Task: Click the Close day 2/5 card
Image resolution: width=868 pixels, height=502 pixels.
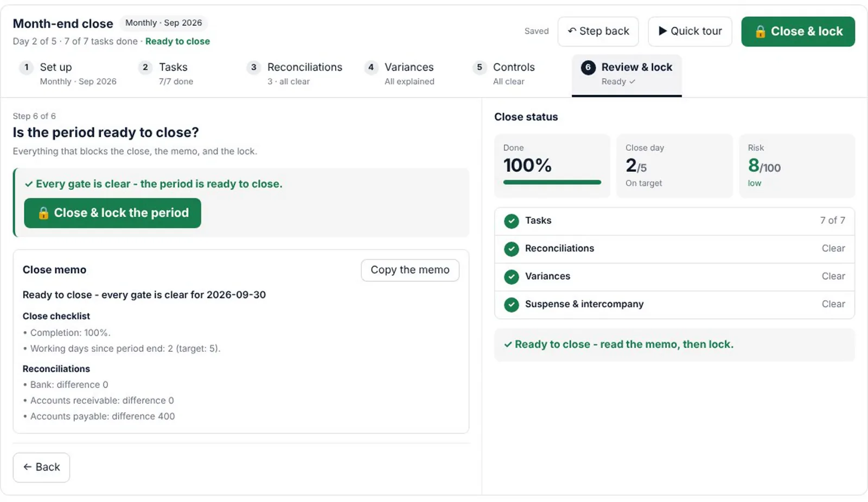Action: click(674, 166)
